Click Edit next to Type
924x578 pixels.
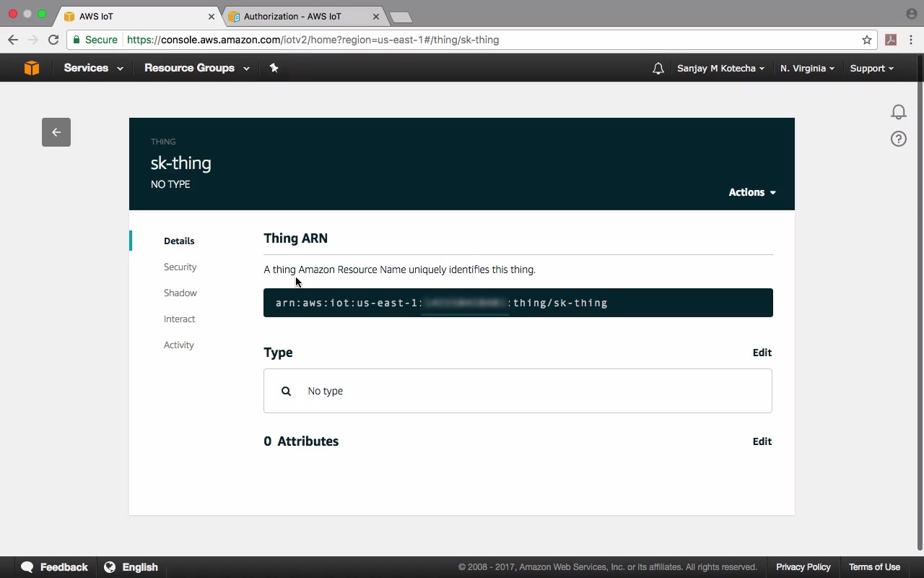click(762, 353)
